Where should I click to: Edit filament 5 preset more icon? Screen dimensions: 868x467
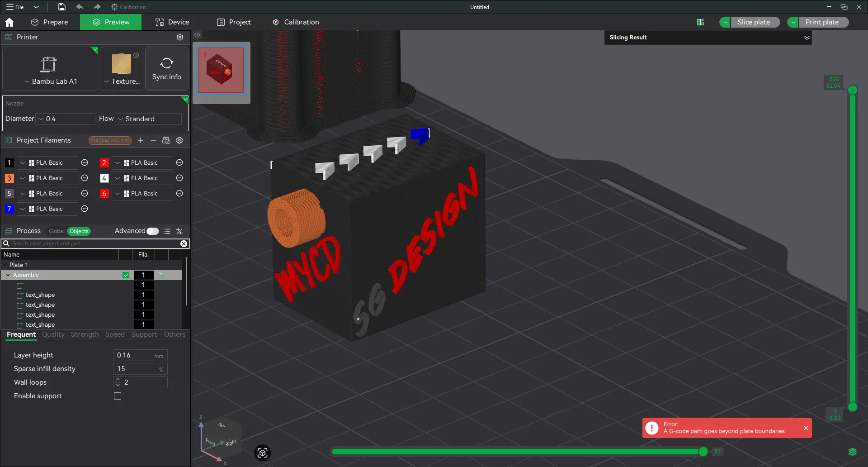point(85,194)
